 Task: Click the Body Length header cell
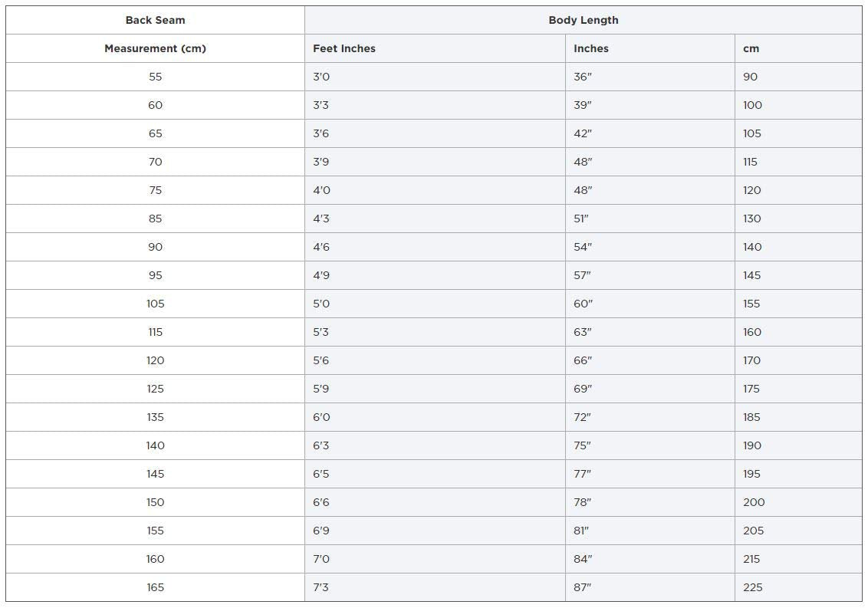coord(583,20)
